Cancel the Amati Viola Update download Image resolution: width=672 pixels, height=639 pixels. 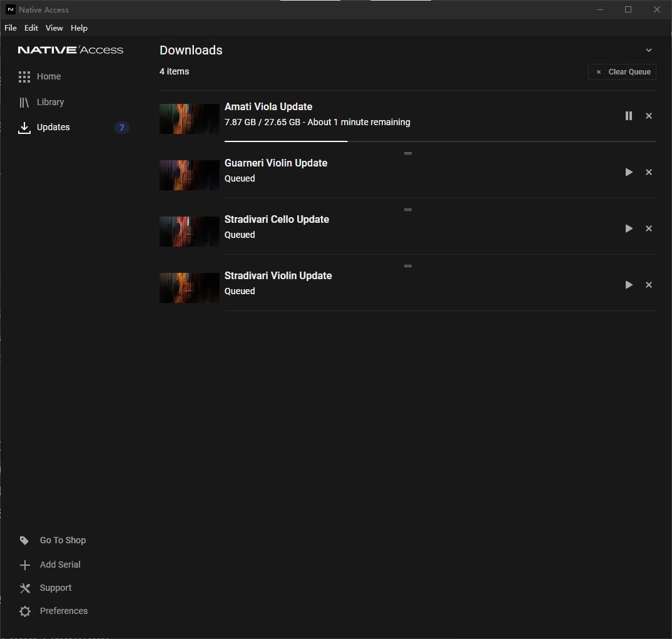[649, 116]
